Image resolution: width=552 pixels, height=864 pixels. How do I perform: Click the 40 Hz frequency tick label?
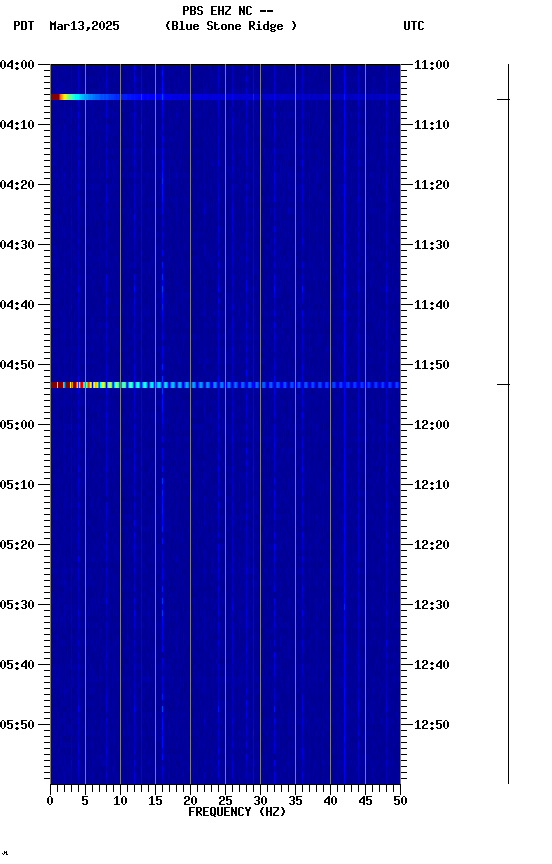click(330, 801)
